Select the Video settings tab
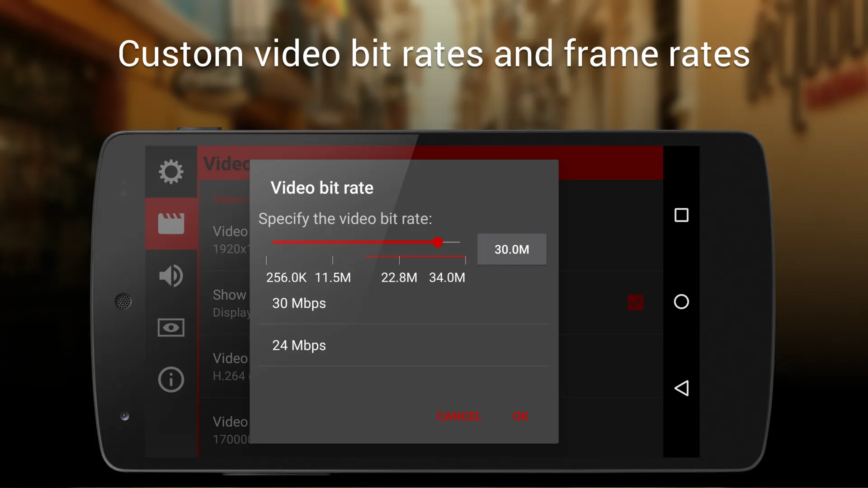This screenshot has width=868, height=488. click(170, 224)
